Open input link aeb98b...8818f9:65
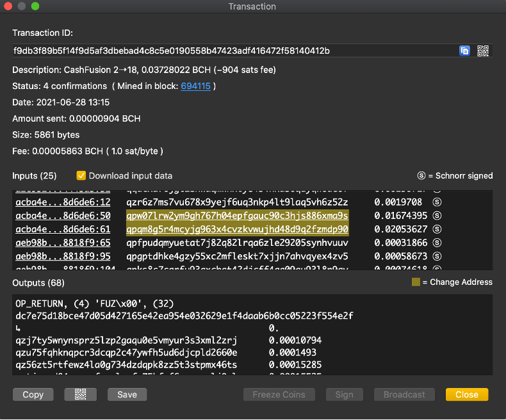Image resolution: width=506 pixels, height=420 pixels. click(63, 243)
